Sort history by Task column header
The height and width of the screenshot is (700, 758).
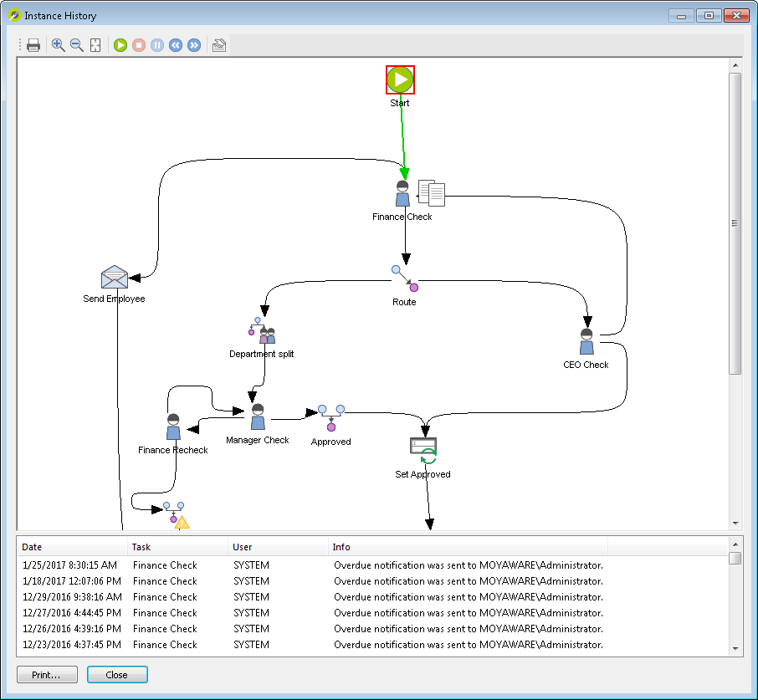pyautogui.click(x=177, y=547)
